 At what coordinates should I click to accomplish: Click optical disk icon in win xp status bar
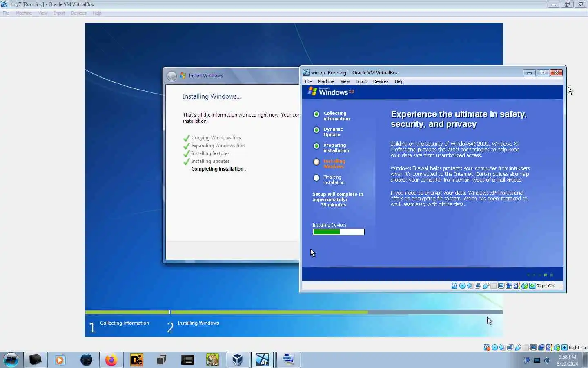462,286
